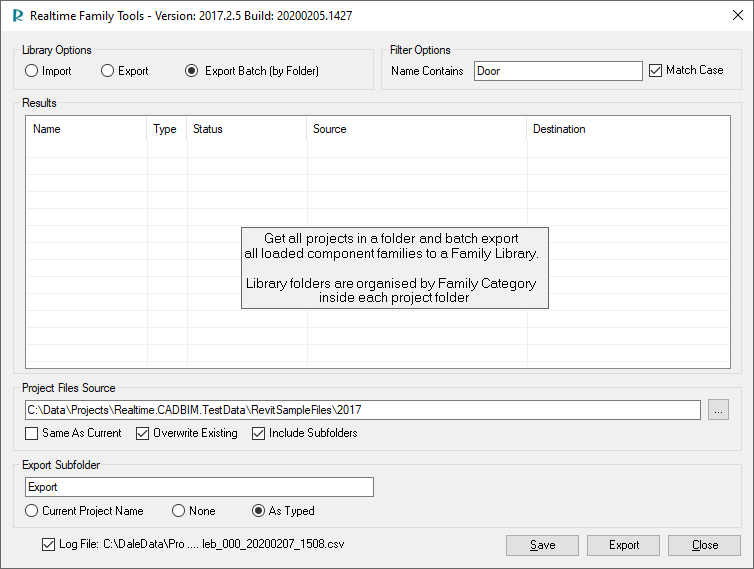
Task: Click the Save button
Action: click(x=542, y=545)
